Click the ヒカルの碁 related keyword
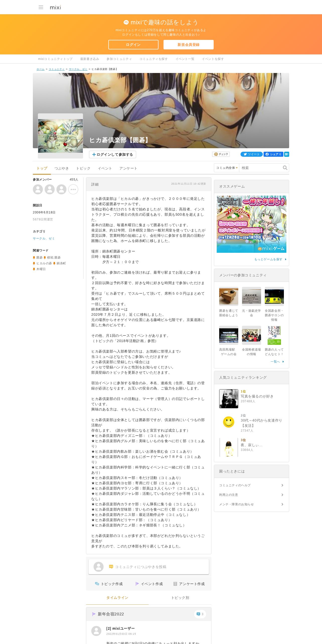The image size is (322, 644). [44, 263]
